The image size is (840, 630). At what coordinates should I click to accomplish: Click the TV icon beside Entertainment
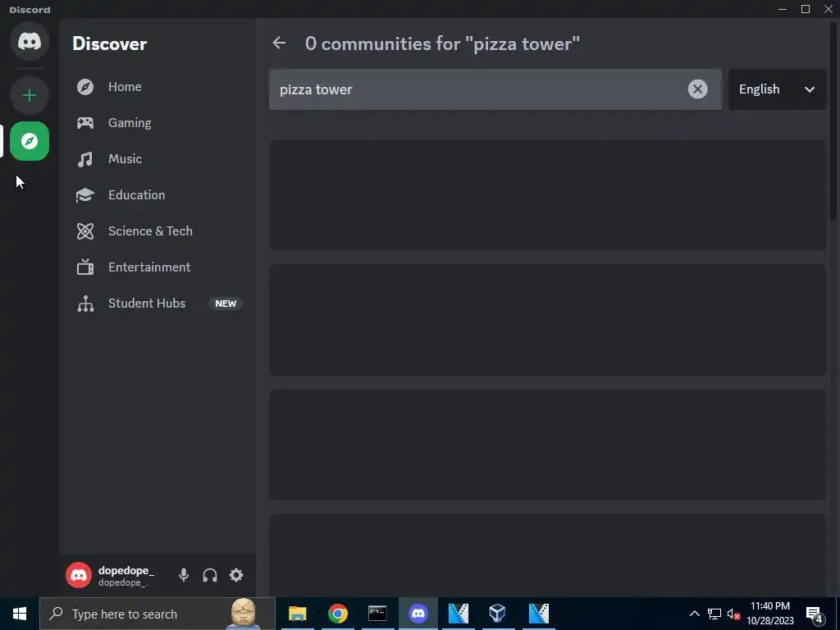(x=85, y=267)
